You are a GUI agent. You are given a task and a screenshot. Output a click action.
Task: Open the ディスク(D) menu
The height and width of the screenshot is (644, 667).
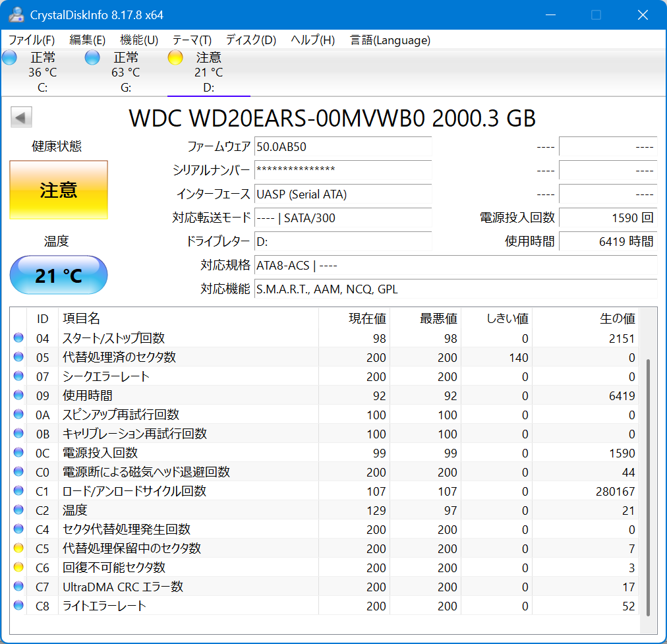click(x=250, y=40)
